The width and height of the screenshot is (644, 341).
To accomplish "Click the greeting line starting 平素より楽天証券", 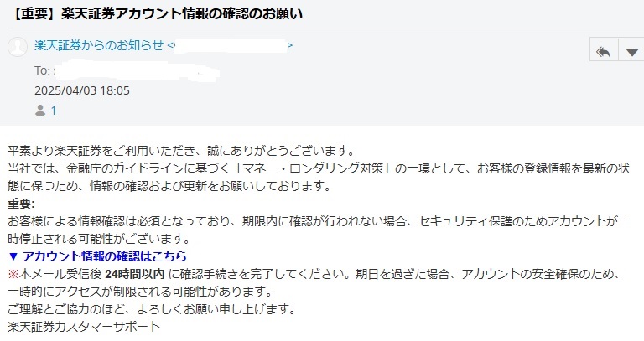I will pyautogui.click(x=181, y=151).
